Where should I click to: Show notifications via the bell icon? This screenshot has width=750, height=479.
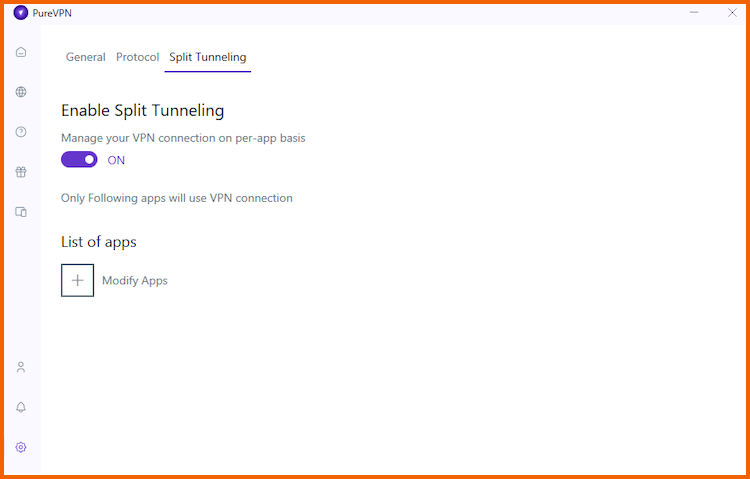(21, 407)
